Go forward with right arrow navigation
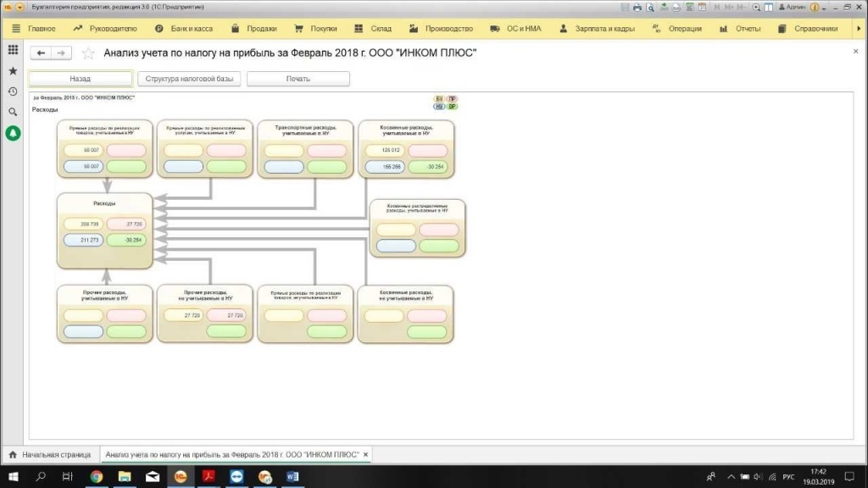This screenshot has width=868, height=488. (x=61, y=53)
